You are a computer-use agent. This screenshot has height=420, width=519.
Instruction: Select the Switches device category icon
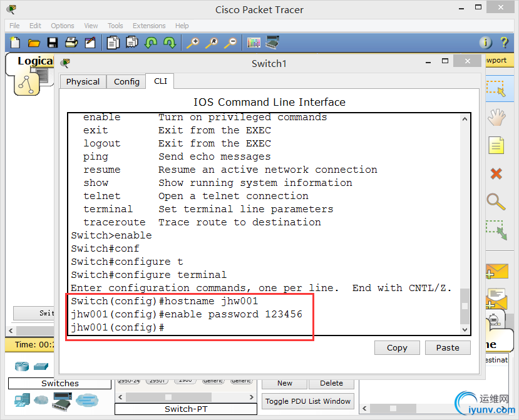pyautogui.click(x=41, y=366)
